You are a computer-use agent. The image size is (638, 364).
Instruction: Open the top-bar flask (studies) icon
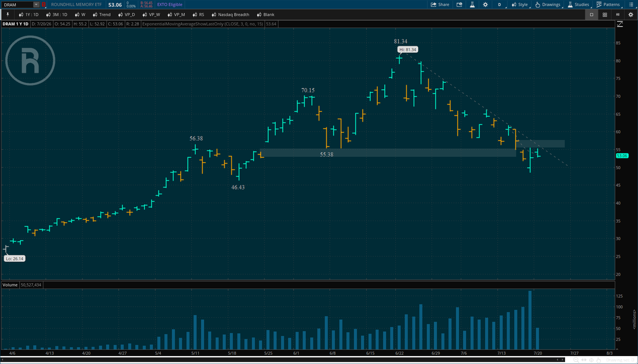[473, 4]
